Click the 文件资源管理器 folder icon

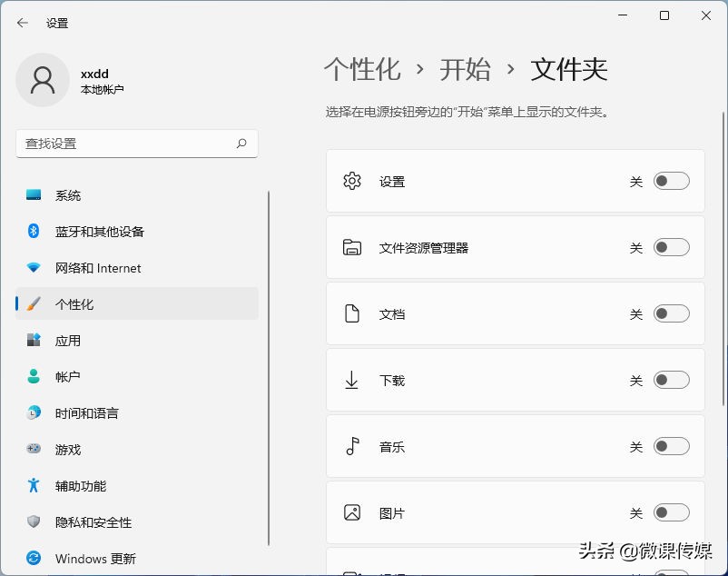pos(352,248)
